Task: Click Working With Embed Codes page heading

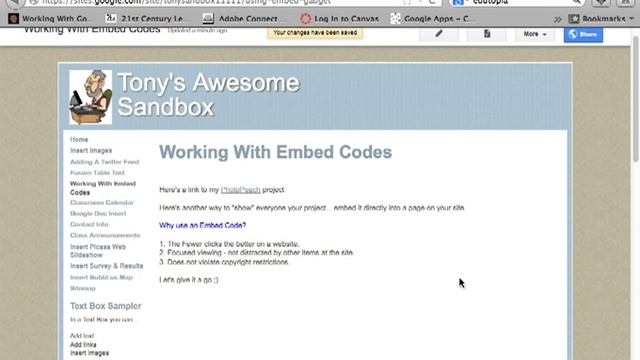Action: click(x=276, y=152)
